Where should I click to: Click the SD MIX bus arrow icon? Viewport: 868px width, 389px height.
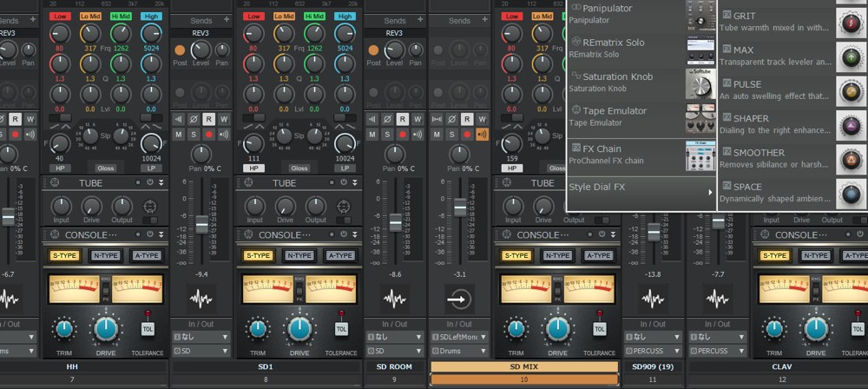coord(459,300)
